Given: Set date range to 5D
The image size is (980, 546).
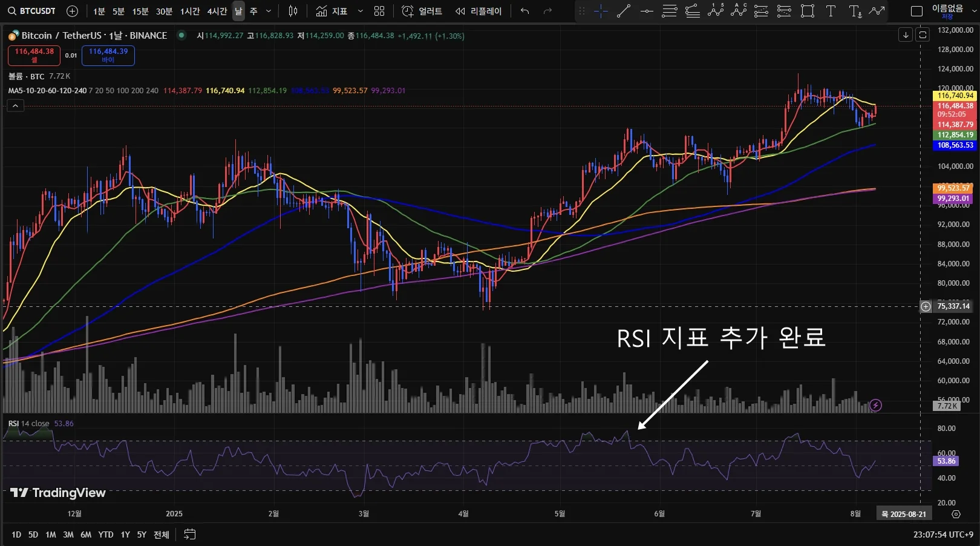Looking at the screenshot, I should [33, 534].
